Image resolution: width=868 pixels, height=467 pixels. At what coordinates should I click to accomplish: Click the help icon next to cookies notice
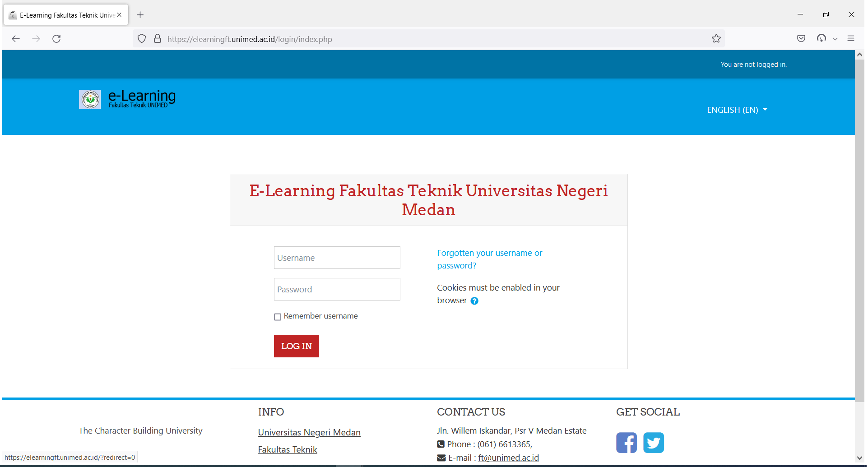pos(474,301)
